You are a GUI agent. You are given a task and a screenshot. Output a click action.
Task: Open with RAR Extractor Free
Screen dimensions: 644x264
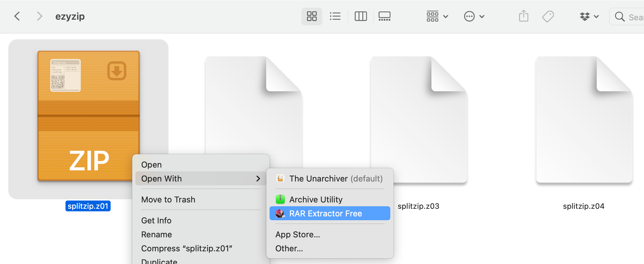pyautogui.click(x=330, y=214)
